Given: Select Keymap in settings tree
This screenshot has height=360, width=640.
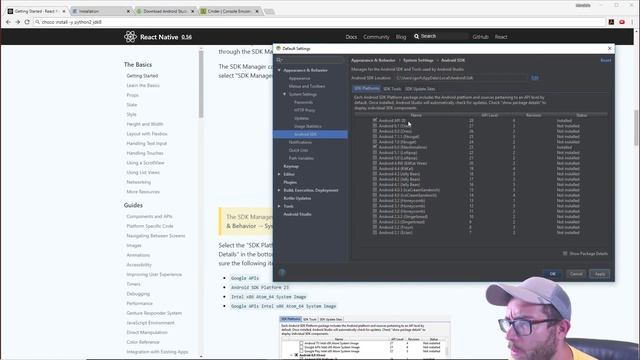Looking at the screenshot, I should pyautogui.click(x=291, y=166).
